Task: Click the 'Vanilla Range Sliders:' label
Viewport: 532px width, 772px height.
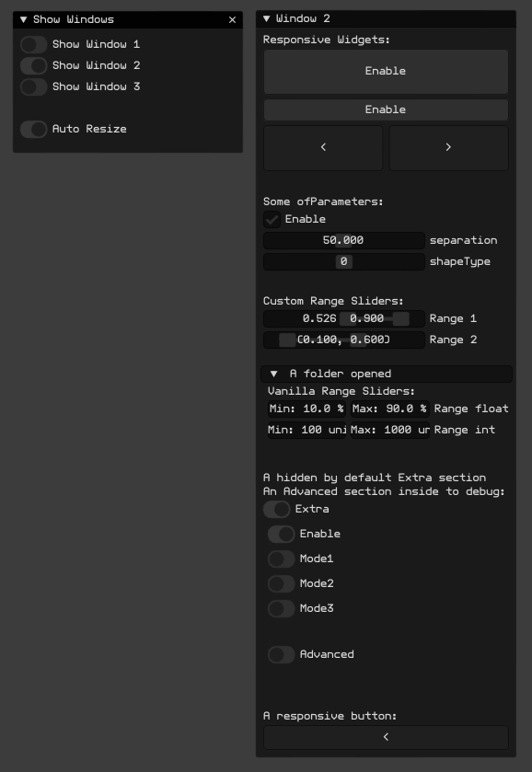Action: (341, 391)
